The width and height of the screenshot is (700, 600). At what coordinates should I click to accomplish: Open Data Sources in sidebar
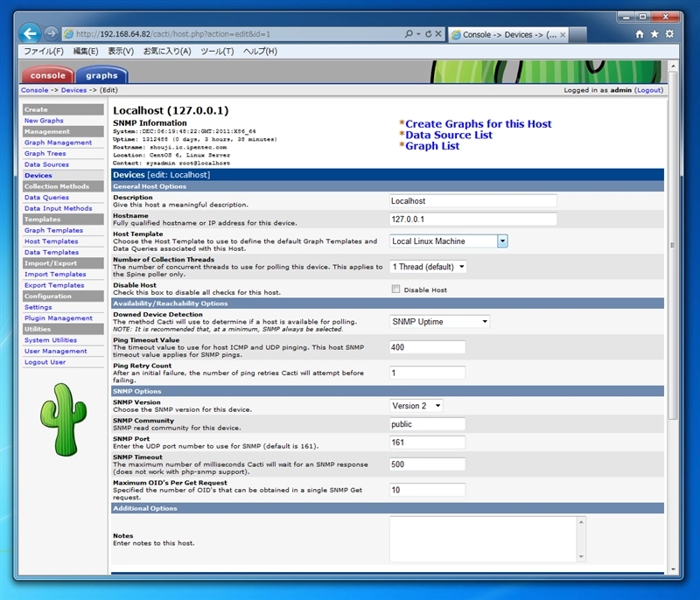(x=46, y=164)
